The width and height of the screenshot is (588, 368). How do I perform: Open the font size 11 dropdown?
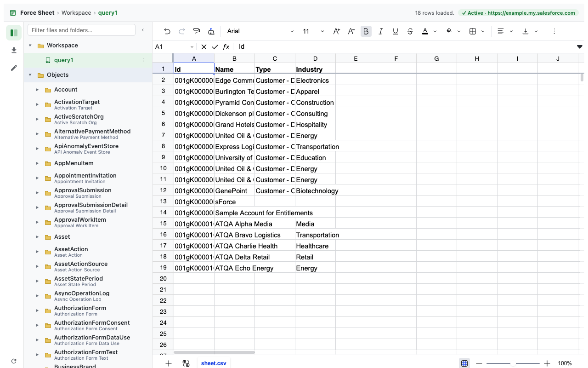[313, 31]
